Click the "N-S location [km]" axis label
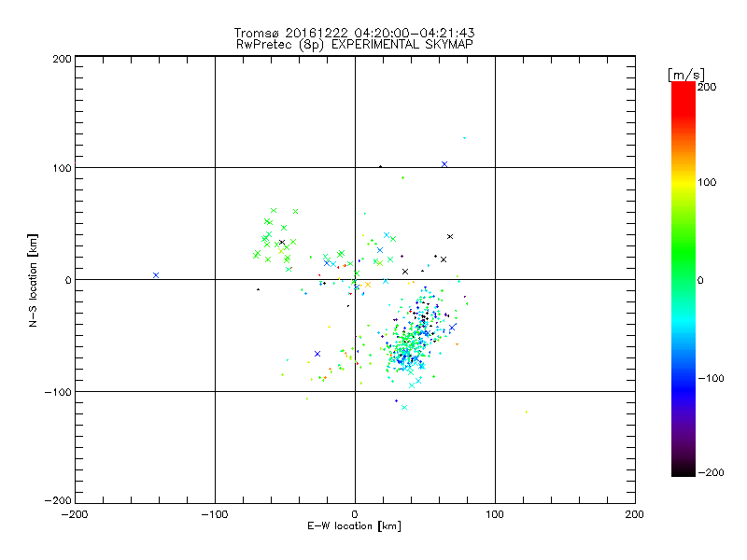 click(33, 281)
